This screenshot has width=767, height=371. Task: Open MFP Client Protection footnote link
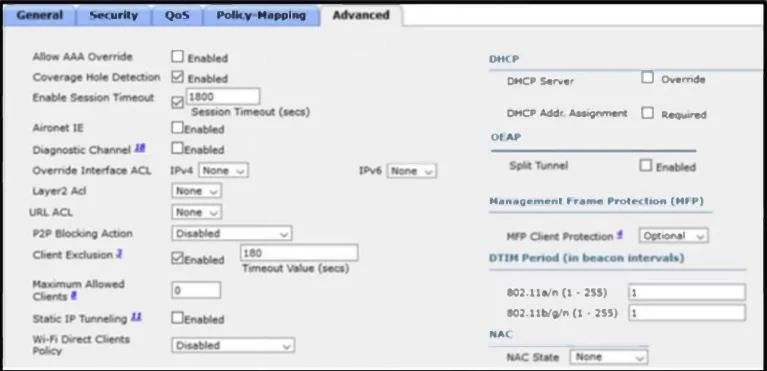click(619, 235)
